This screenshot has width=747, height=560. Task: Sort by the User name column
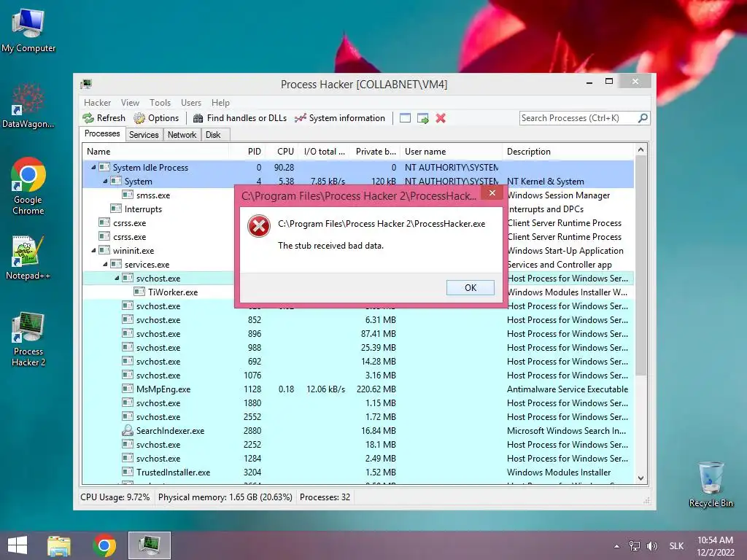point(451,152)
